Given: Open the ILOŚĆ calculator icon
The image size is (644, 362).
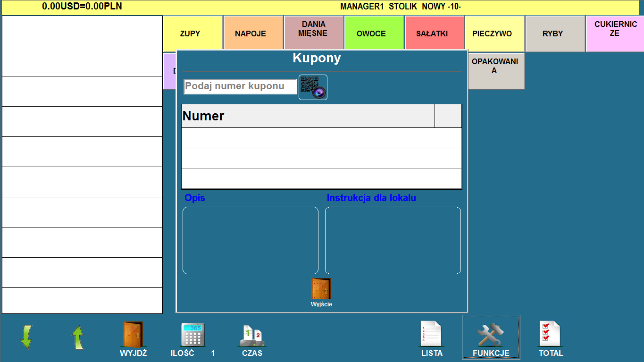Looking at the screenshot, I should coord(192,335).
